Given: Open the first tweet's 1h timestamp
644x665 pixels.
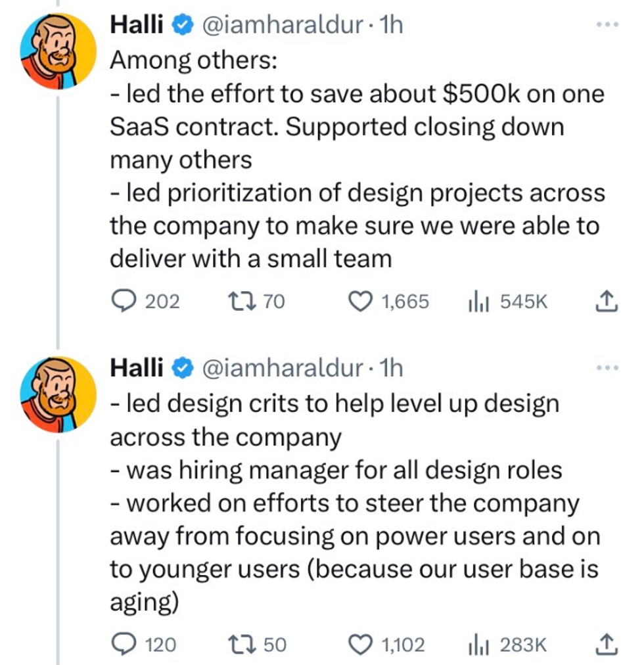Looking at the screenshot, I should pyautogui.click(x=392, y=25).
